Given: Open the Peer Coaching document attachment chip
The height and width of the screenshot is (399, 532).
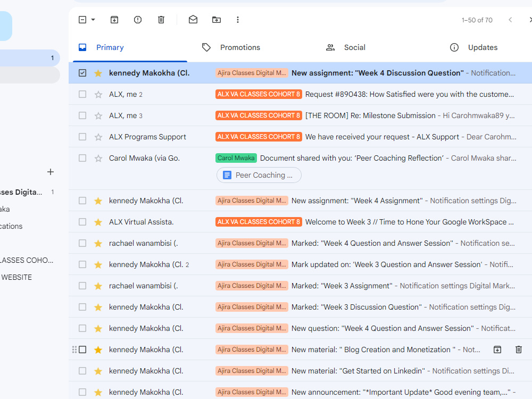Looking at the screenshot, I should pos(259,175).
